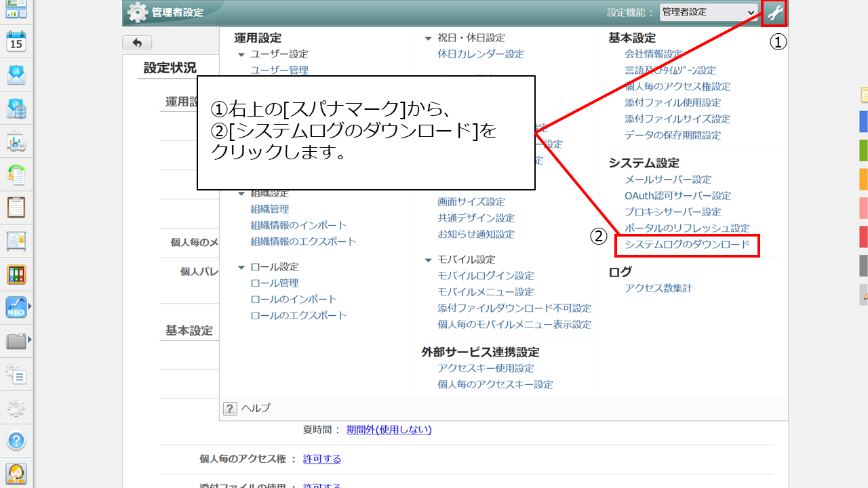Select the green color tab on right edge
This screenshot has height=488, width=868.
pyautogui.click(x=863, y=150)
